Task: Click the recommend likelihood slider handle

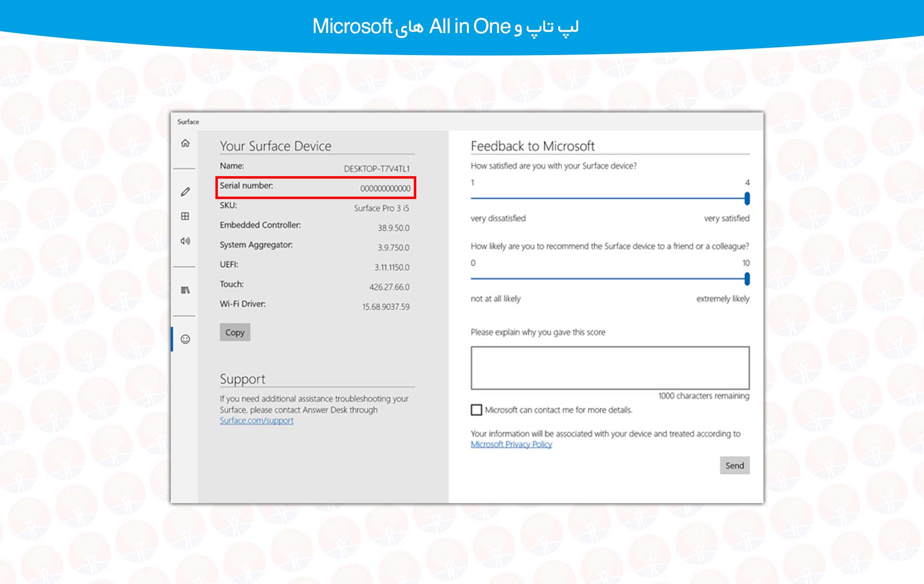Action: (747, 279)
